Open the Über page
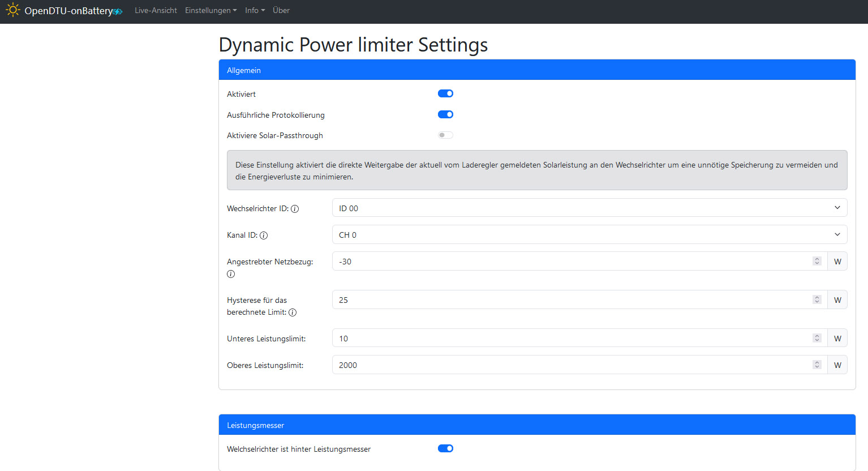 tap(281, 10)
